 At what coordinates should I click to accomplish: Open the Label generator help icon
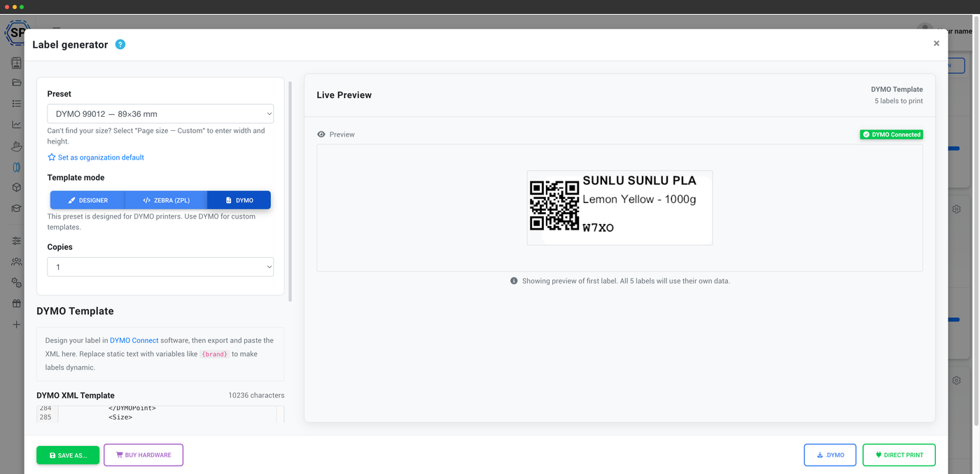(x=120, y=44)
